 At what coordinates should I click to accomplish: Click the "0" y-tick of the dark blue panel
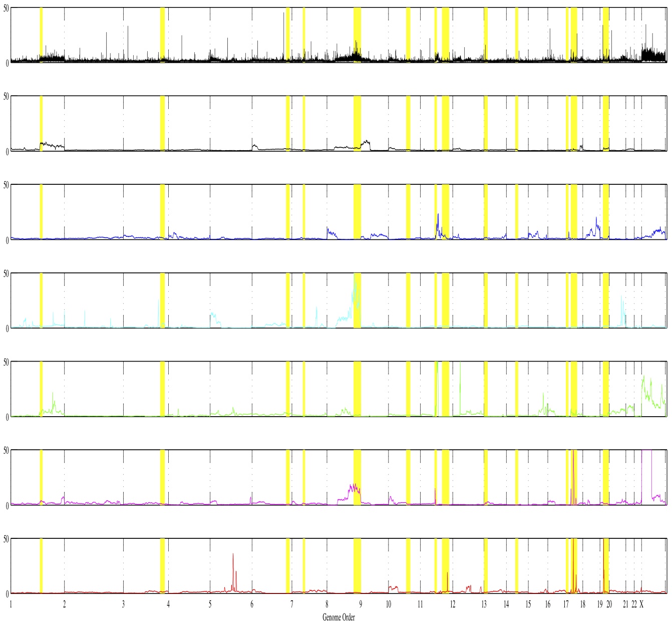tap(8, 240)
